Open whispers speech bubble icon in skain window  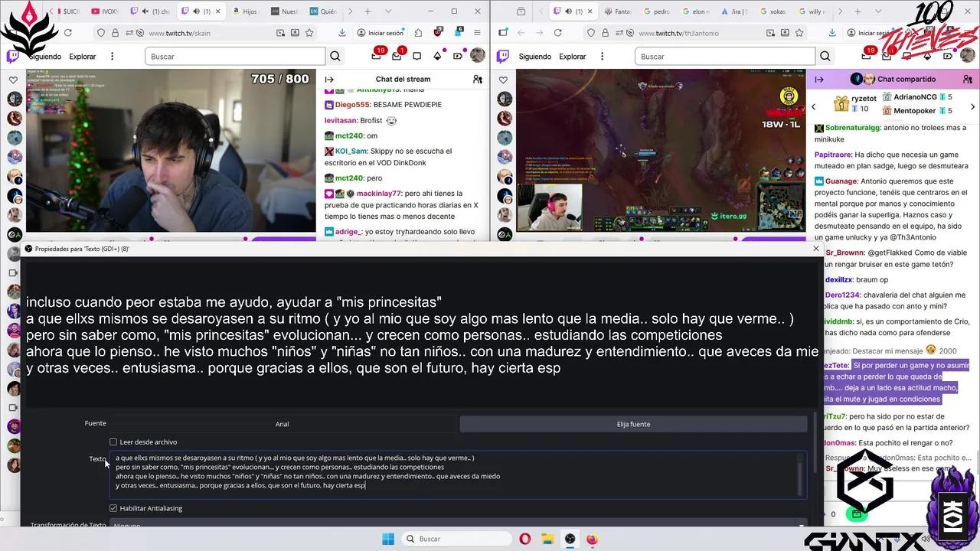(x=416, y=56)
